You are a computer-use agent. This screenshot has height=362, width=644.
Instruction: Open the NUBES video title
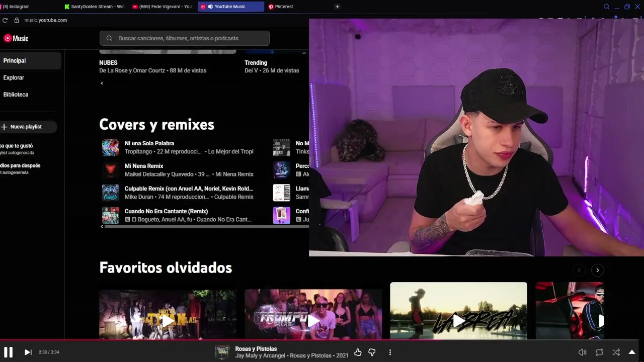click(108, 63)
